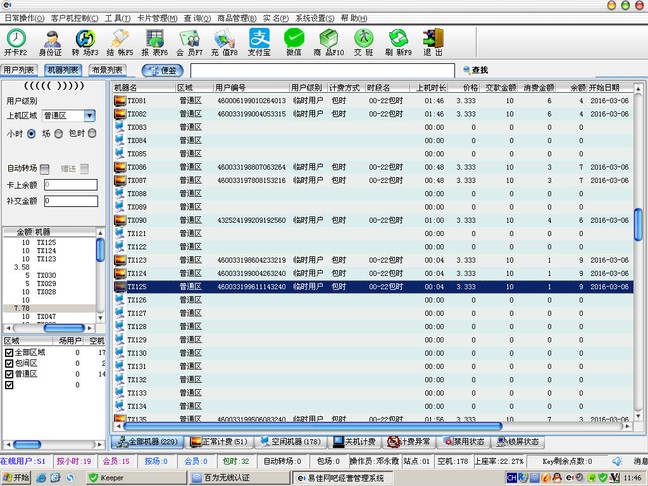Viewport: 648px width, 486px height.
Task: Click the machine table vertical scrollbar thumb
Action: [x=638, y=224]
